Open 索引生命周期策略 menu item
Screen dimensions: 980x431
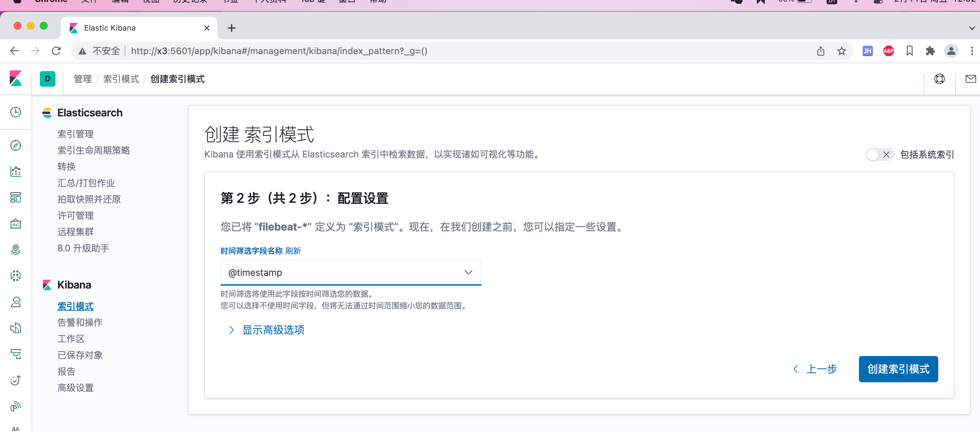94,150
